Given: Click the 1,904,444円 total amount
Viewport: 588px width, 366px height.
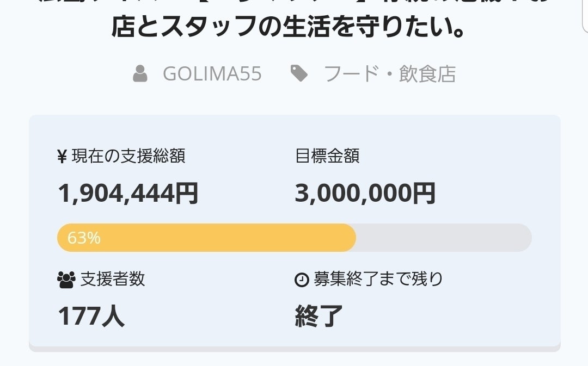Looking at the screenshot, I should click(x=128, y=193).
